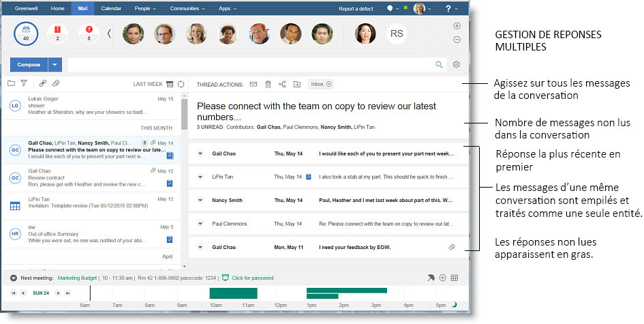Click the Greenwell brand link
Viewport: 644px width, 324px height.
coord(27,8)
